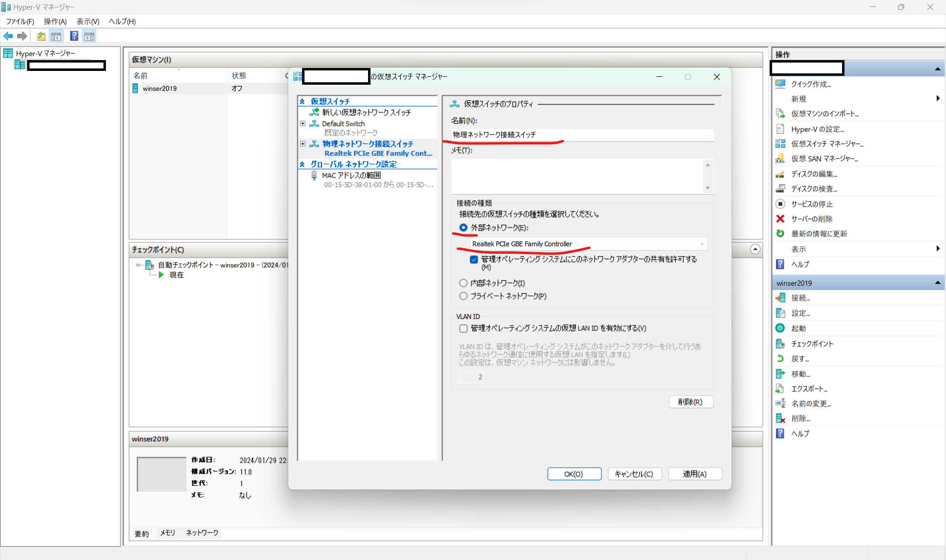Click the エクスポート icon in actions pane
Viewport: 946px width, 560px height.
[x=780, y=389]
